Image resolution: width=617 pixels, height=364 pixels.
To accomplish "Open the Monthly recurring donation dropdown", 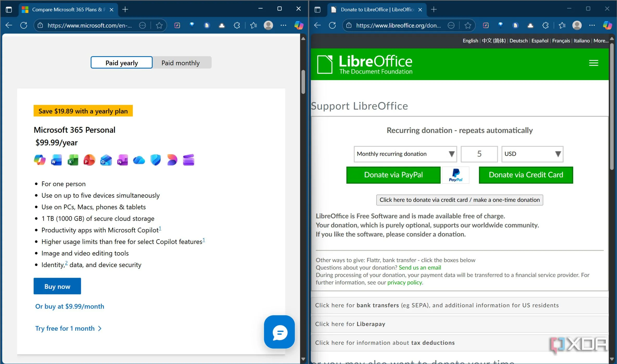I will [405, 154].
